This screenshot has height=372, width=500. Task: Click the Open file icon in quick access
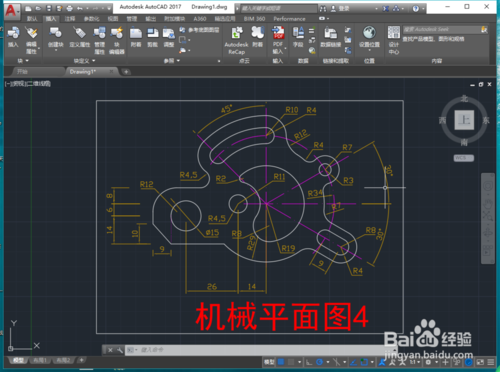coord(38,8)
